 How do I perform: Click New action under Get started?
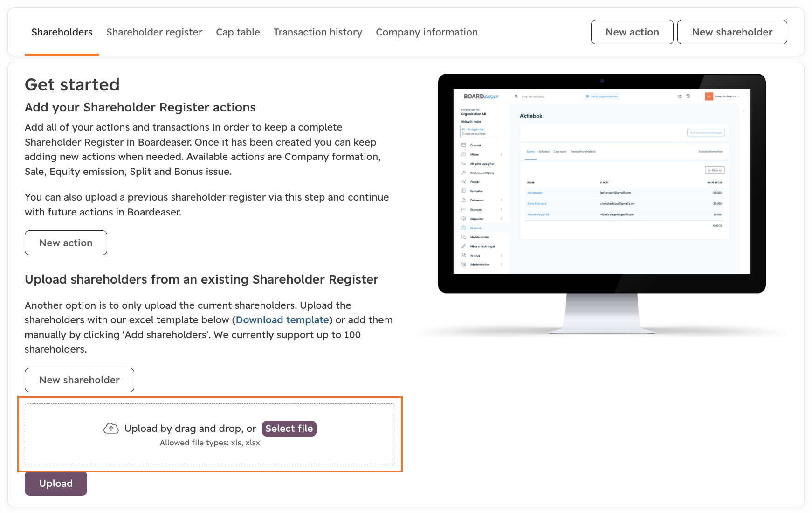[66, 243]
